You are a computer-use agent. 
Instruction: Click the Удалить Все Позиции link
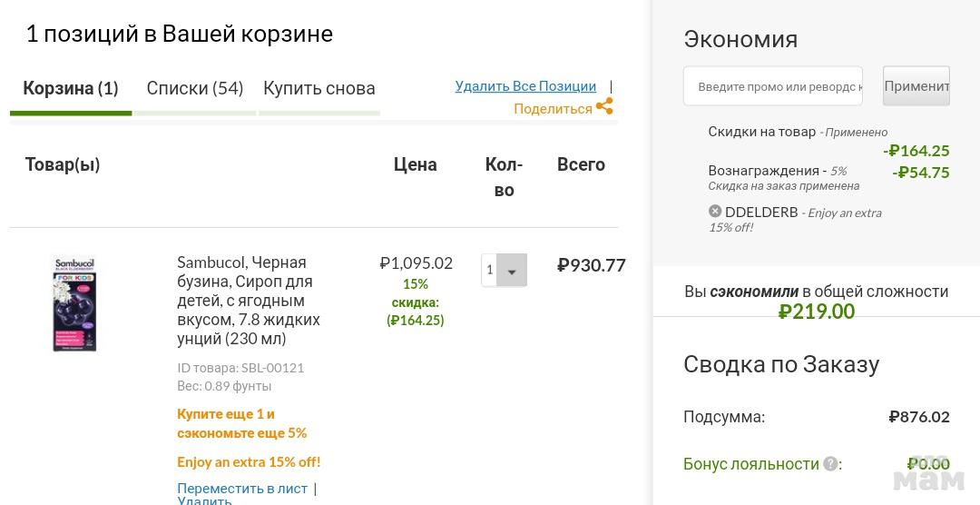point(525,86)
